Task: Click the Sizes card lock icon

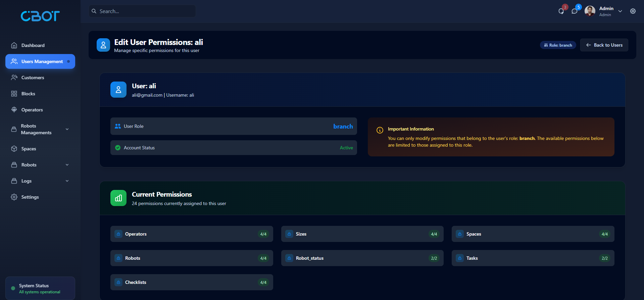Action: click(289, 234)
